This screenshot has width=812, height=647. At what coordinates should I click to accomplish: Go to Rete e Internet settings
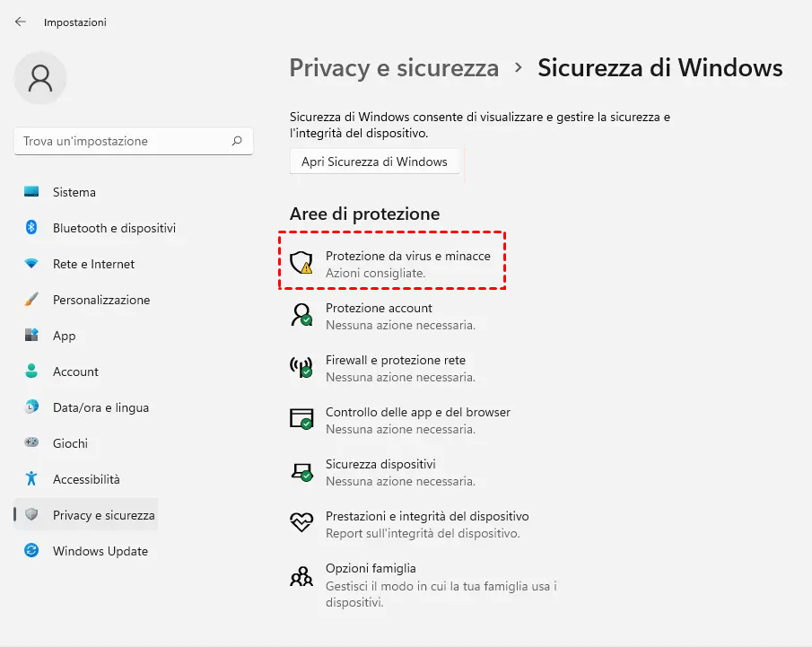tap(93, 264)
